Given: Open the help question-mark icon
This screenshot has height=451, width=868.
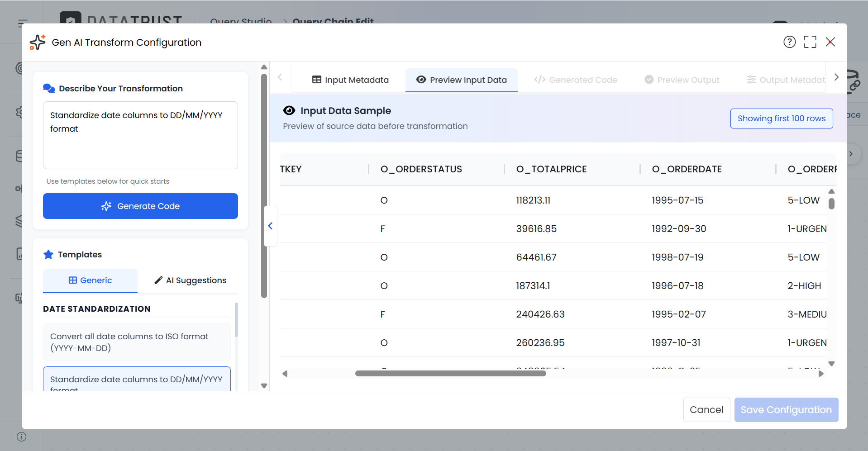Looking at the screenshot, I should point(789,42).
